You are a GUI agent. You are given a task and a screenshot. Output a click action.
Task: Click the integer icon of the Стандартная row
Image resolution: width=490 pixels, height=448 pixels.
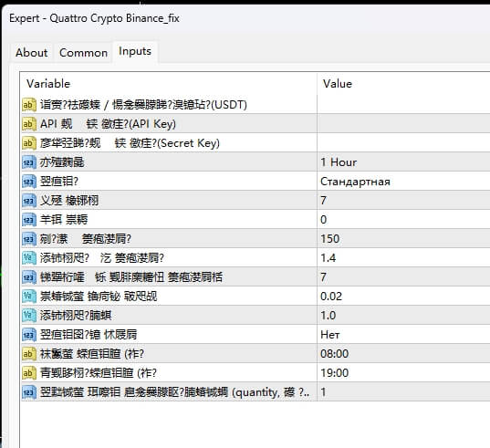pos(29,182)
